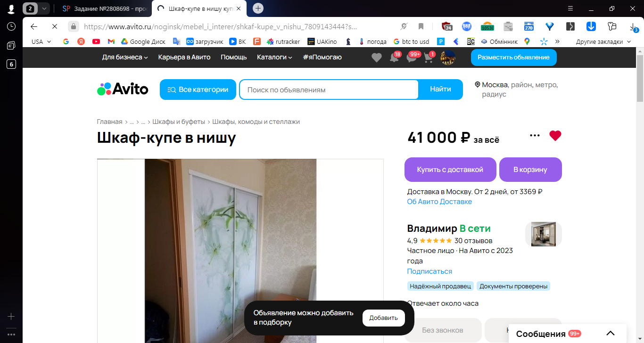Open the three-dots listing options menu

click(x=535, y=136)
